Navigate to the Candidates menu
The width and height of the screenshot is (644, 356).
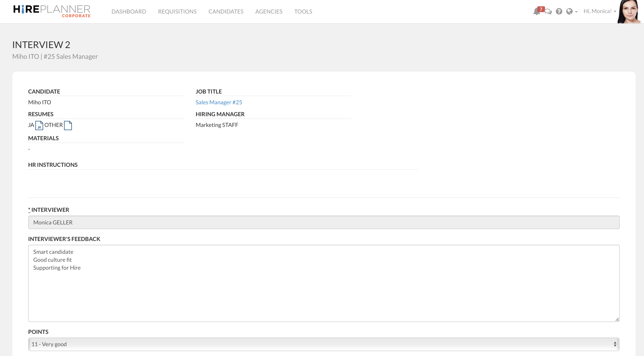point(226,11)
